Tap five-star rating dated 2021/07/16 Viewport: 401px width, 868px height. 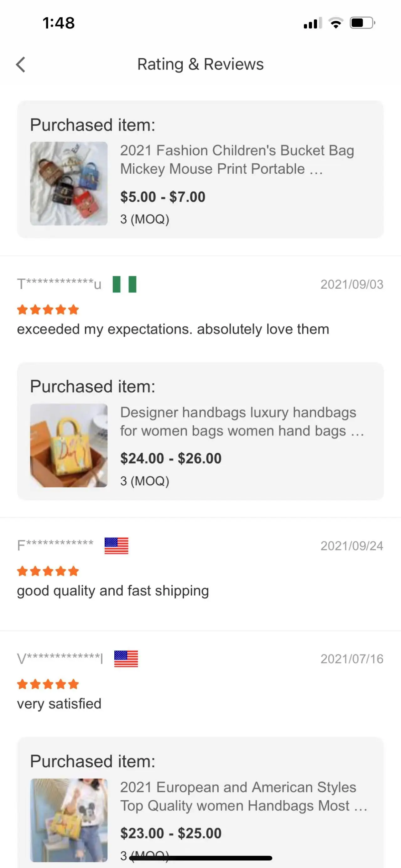48,684
